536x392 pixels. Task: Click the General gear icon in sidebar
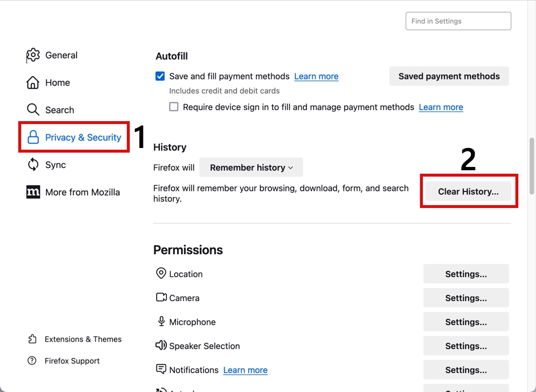coord(33,55)
